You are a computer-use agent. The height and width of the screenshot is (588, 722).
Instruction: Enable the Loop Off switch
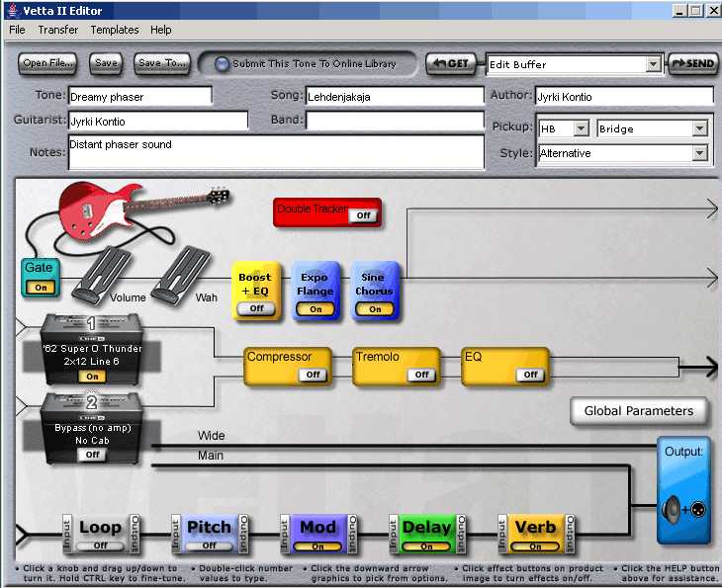[x=100, y=546]
